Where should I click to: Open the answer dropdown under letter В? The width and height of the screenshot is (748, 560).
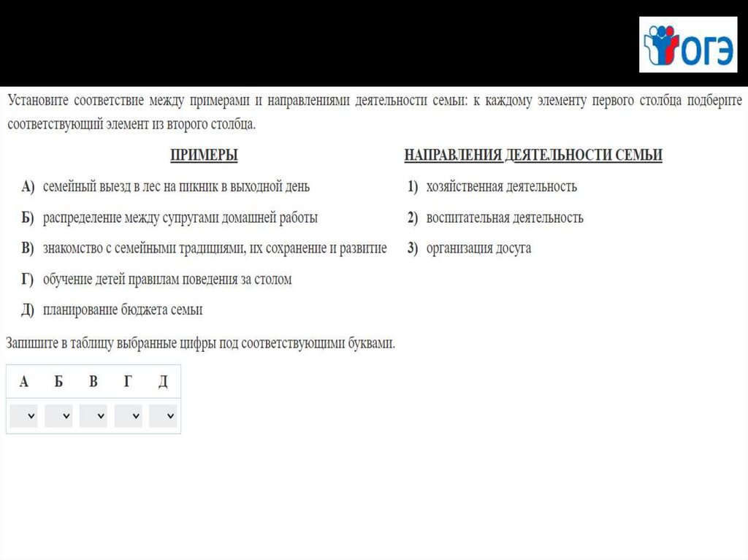(93, 415)
